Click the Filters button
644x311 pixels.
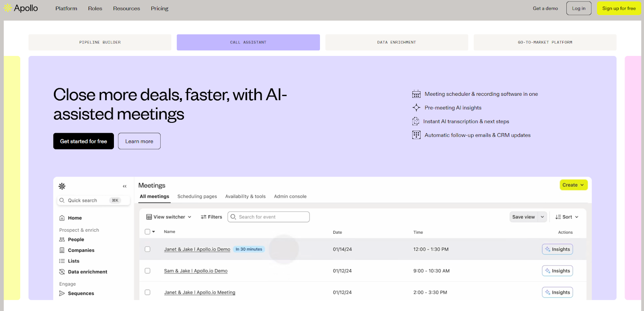coord(211,217)
